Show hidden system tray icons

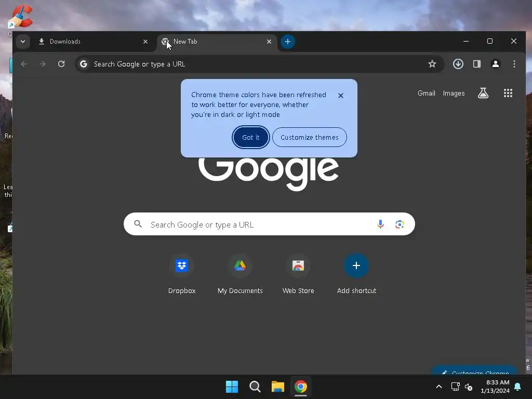coord(438,387)
